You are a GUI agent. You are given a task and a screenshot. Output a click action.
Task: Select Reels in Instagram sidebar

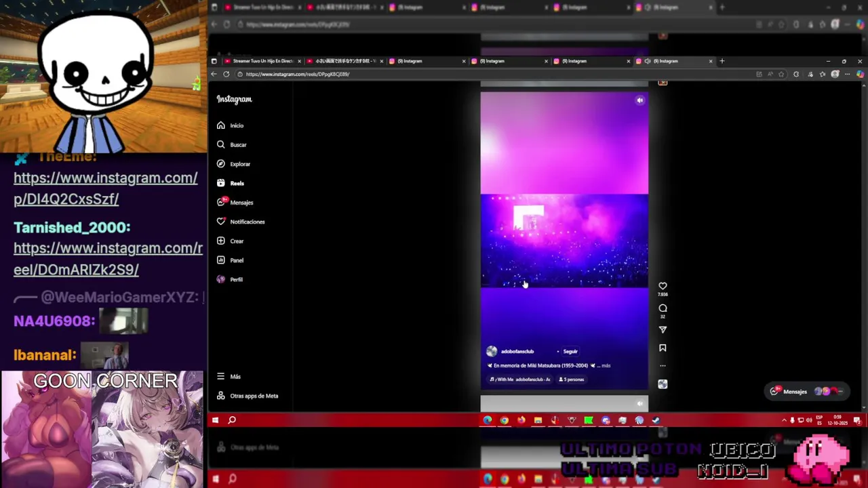(x=231, y=183)
